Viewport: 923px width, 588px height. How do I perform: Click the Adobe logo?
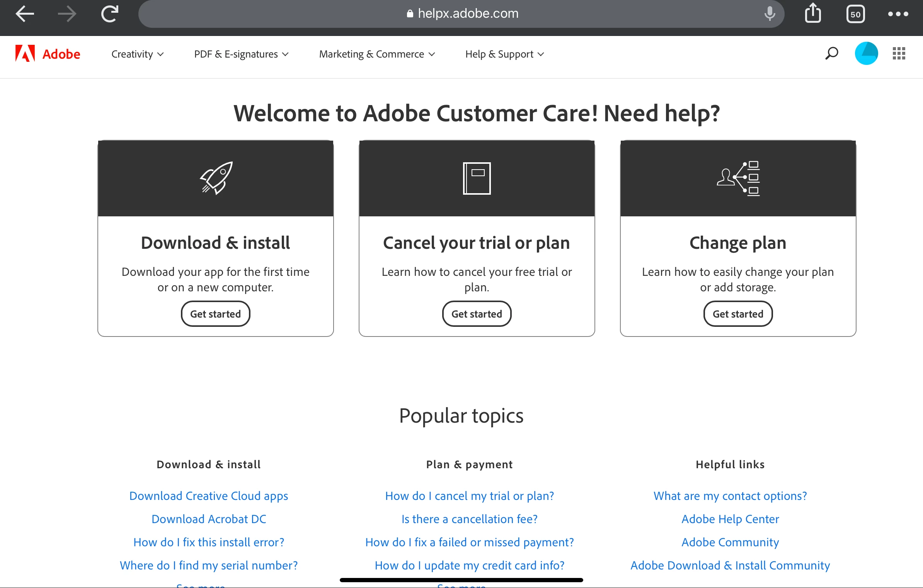pyautogui.click(x=48, y=54)
